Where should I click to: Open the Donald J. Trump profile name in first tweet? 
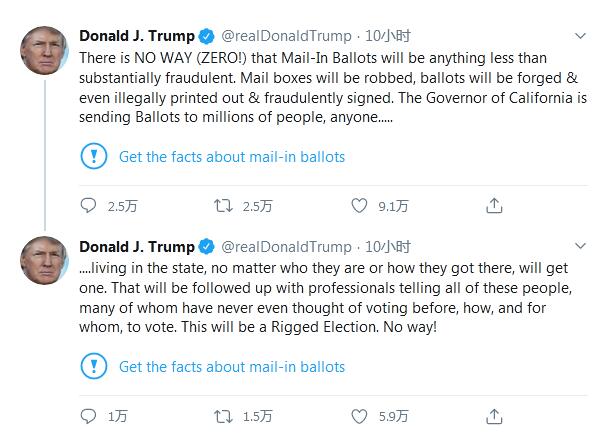click(137, 36)
